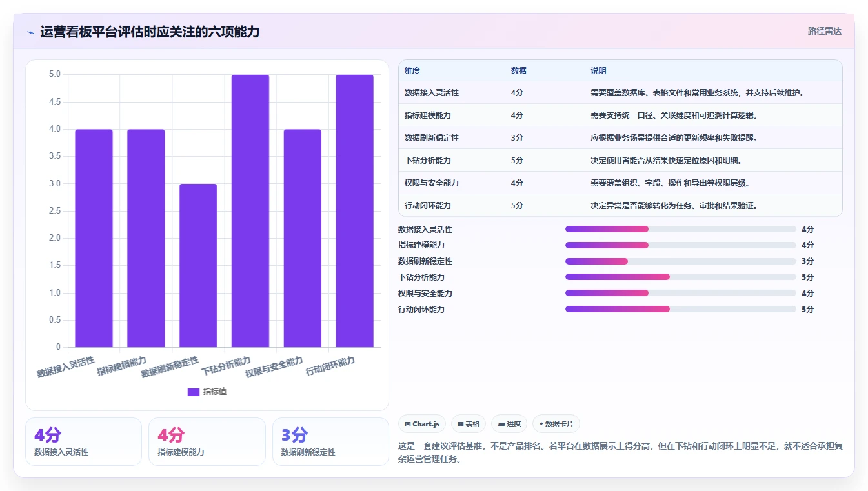Screen dimensions: 868x491
Task: Click the description 决定异常是否能够转化为任务、审批和结果验证
Action: click(x=674, y=206)
